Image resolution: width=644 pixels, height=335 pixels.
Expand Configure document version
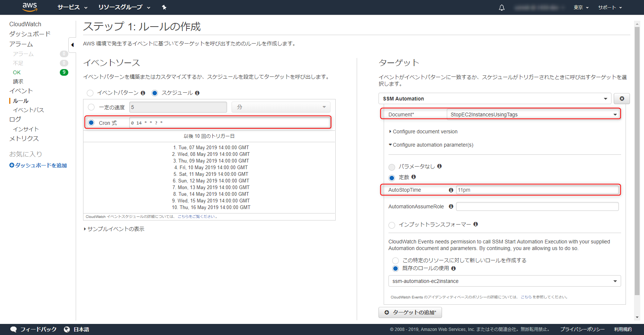coord(423,131)
